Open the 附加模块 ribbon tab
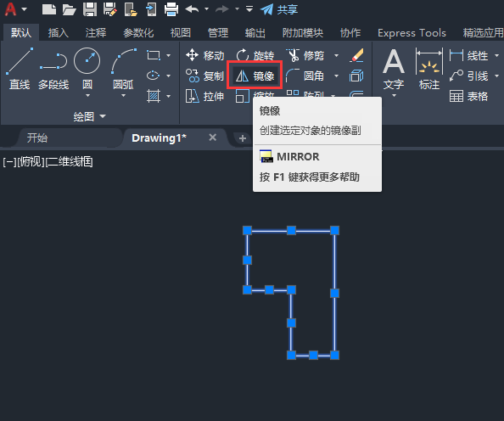Viewport: 504px width, 421px height. [x=303, y=32]
